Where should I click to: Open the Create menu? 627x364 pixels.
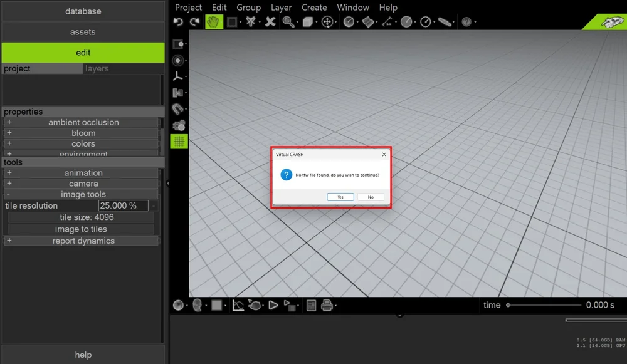point(314,7)
